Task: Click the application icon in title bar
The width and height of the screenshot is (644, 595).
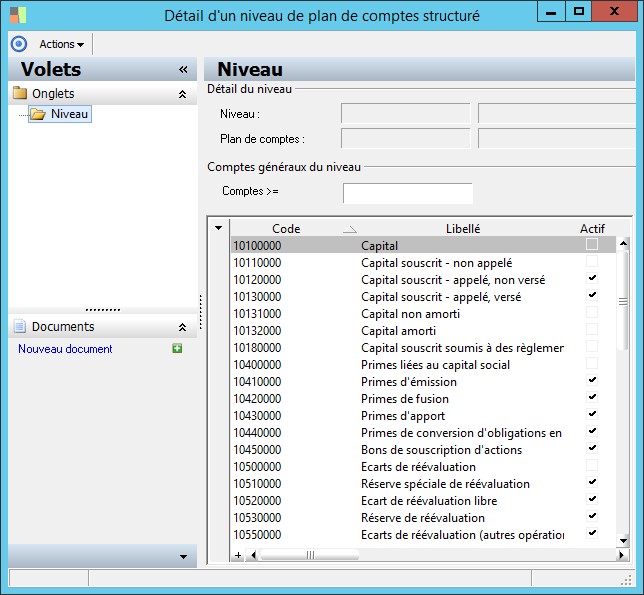Action: pos(17,15)
